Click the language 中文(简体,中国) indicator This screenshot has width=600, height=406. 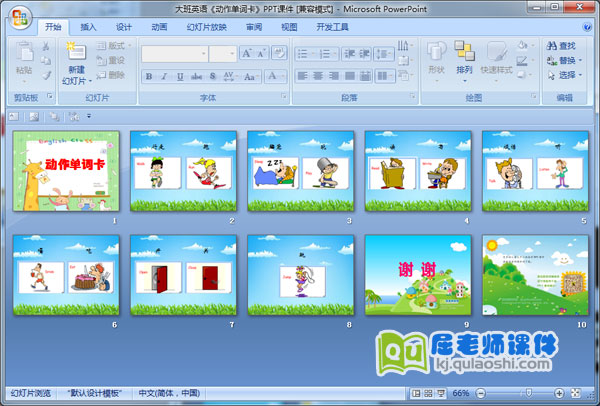(169, 394)
